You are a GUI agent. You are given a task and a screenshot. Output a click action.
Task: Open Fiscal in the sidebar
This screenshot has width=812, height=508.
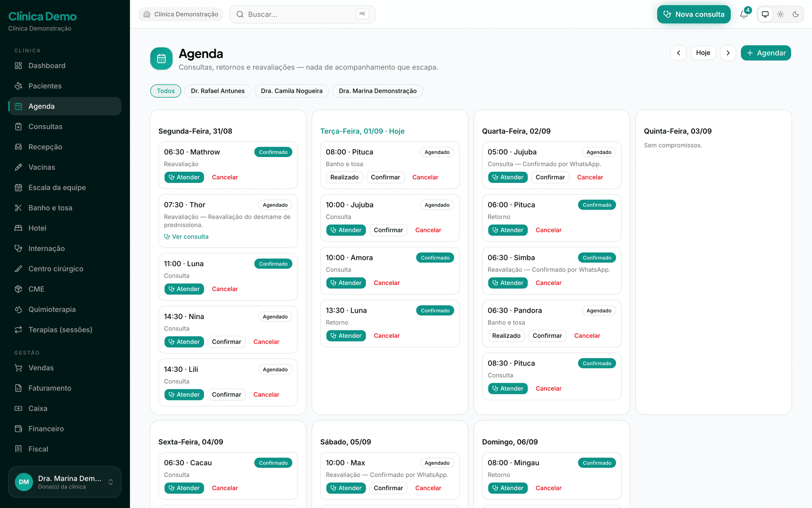click(65, 449)
